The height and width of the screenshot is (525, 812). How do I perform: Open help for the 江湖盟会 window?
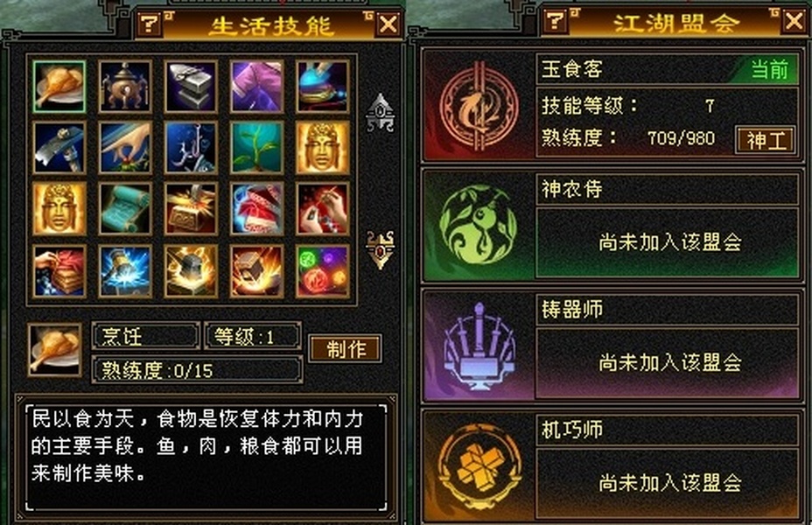click(x=556, y=21)
